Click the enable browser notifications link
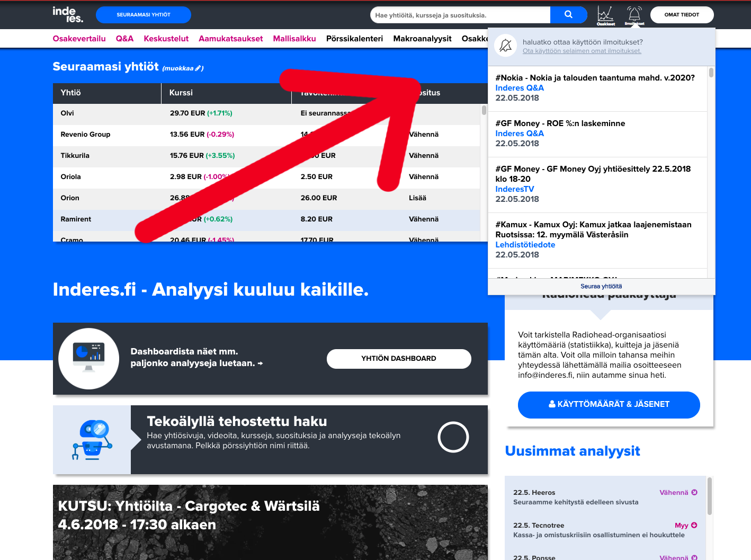Viewport: 751px width, 560px height. tap(582, 51)
